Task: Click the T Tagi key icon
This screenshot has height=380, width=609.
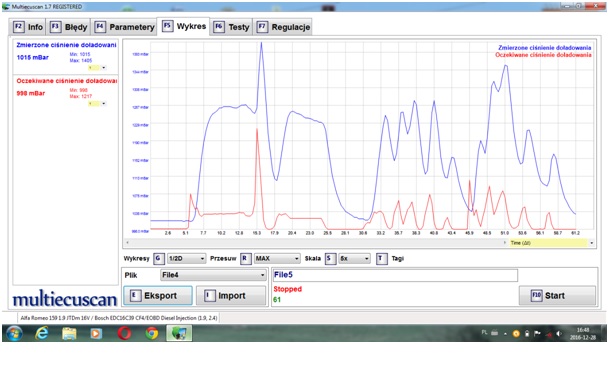Action: pos(381,258)
